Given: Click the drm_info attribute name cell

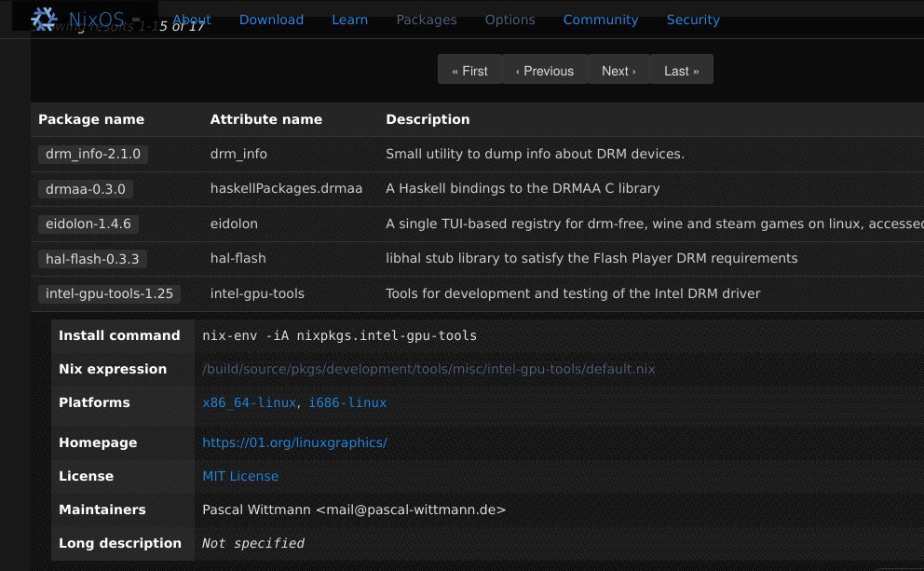Looking at the screenshot, I should click(x=238, y=154).
